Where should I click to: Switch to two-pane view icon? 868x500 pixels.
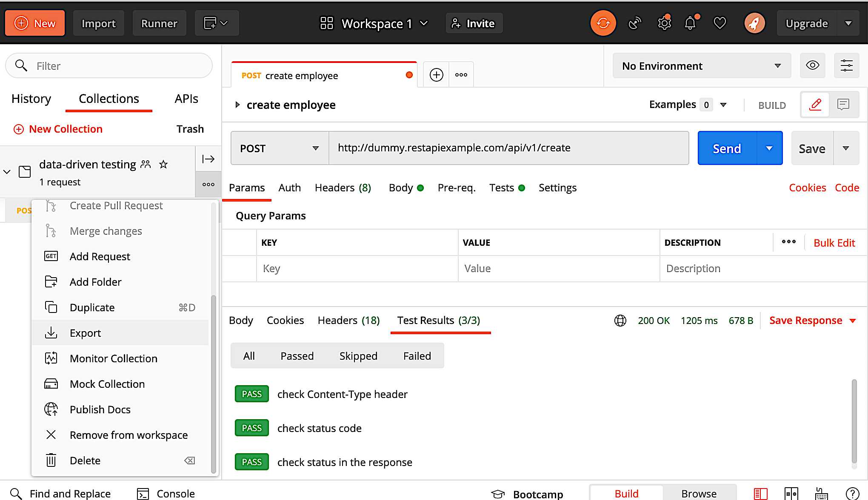[791, 493]
